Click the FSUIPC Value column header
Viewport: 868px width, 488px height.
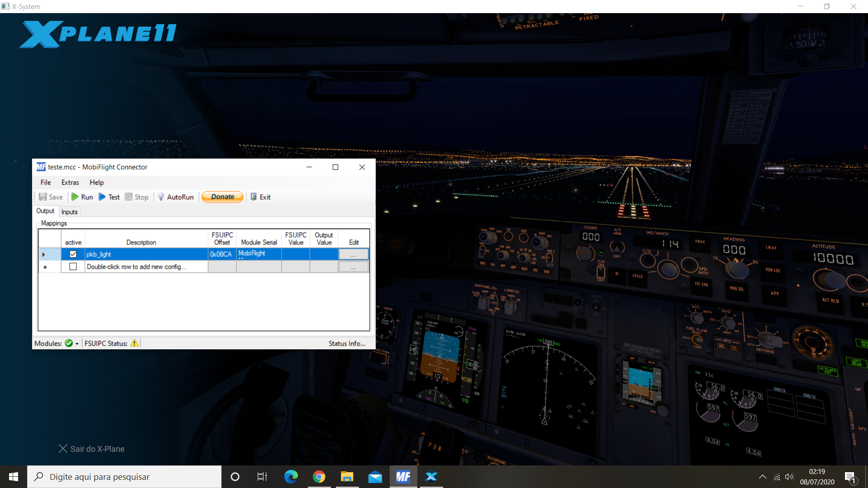[296, 239]
